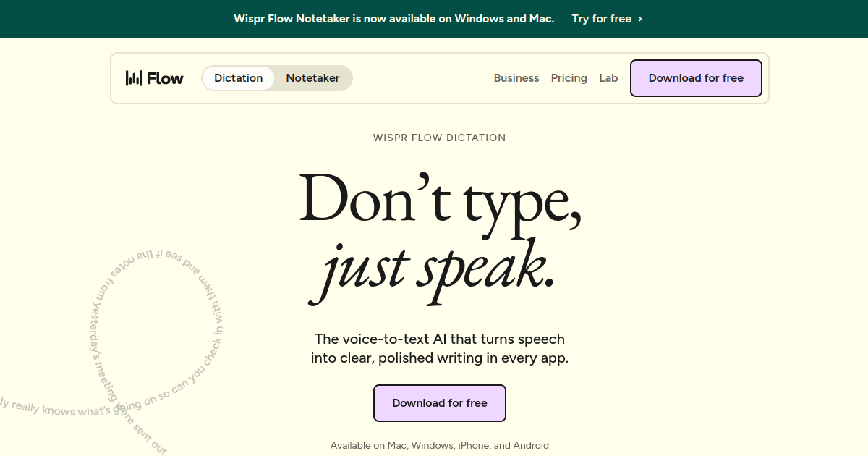Switch to the Notetaker tab
Viewport: 868px width, 456px height.
coord(312,78)
